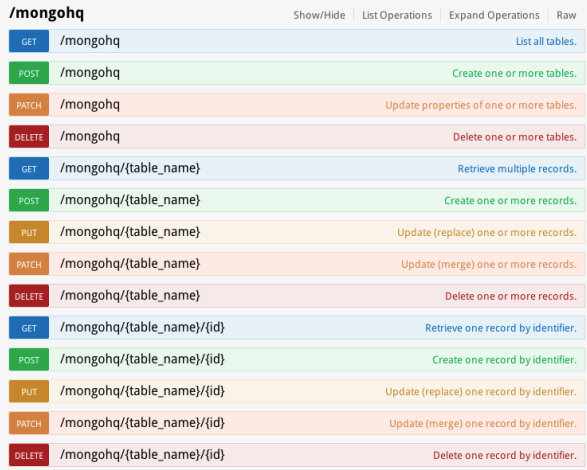587x470 pixels.
Task: Click POST /mongohq/{table_name}/{id} path
Action: (143, 359)
